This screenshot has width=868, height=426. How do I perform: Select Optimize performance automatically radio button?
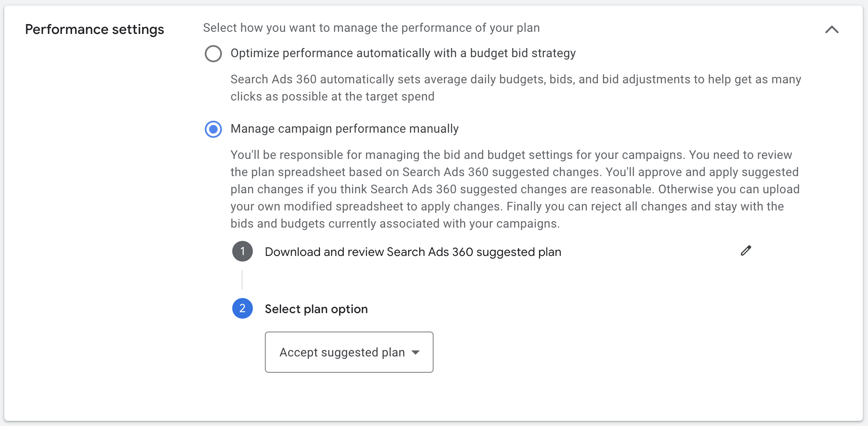[x=213, y=54]
